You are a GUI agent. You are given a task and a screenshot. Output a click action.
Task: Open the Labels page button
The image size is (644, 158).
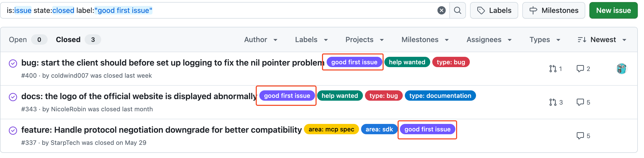[x=494, y=10]
